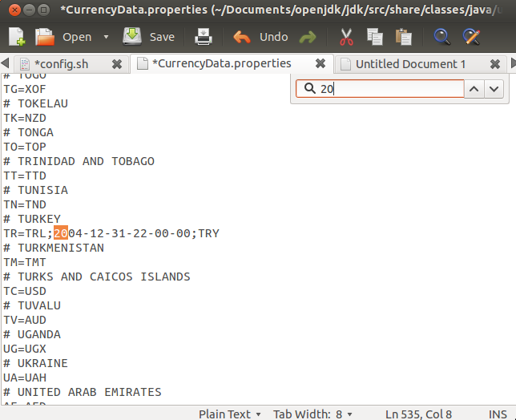This screenshot has height=420, width=516.
Task: Open the Tab Width dropdown
Action: click(x=308, y=414)
